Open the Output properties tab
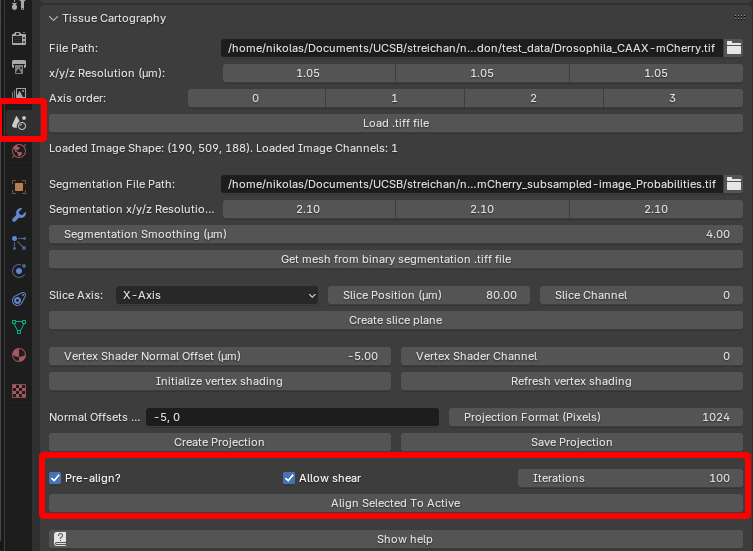Screen dimensions: 753x551 [19, 66]
